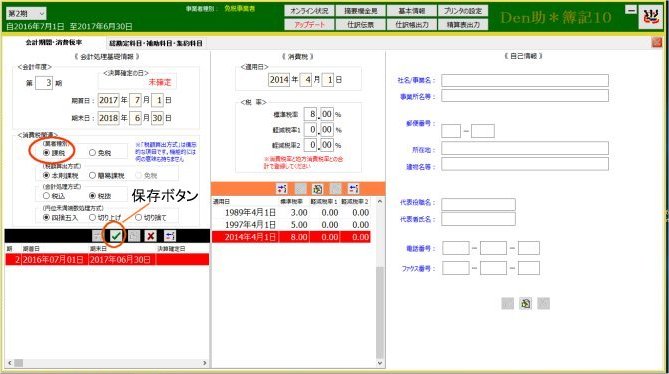Click the 軽減税率1 integer field

coord(311,130)
